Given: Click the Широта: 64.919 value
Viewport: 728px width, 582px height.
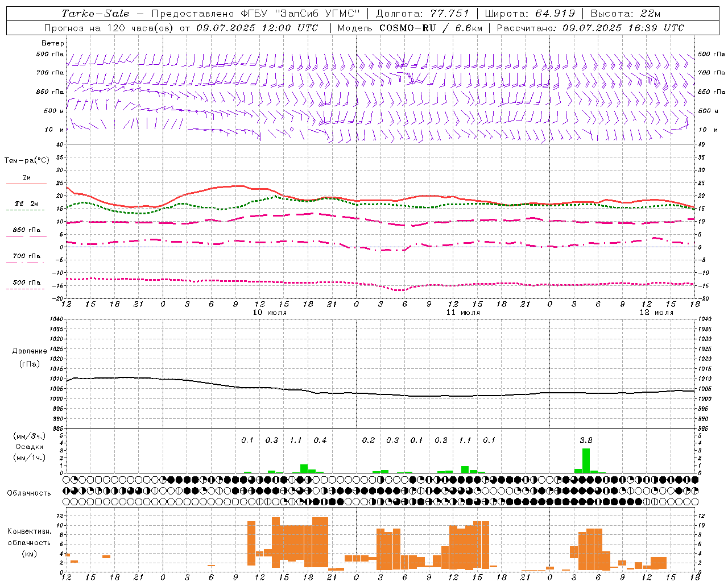Looking at the screenshot, I should point(530,14).
